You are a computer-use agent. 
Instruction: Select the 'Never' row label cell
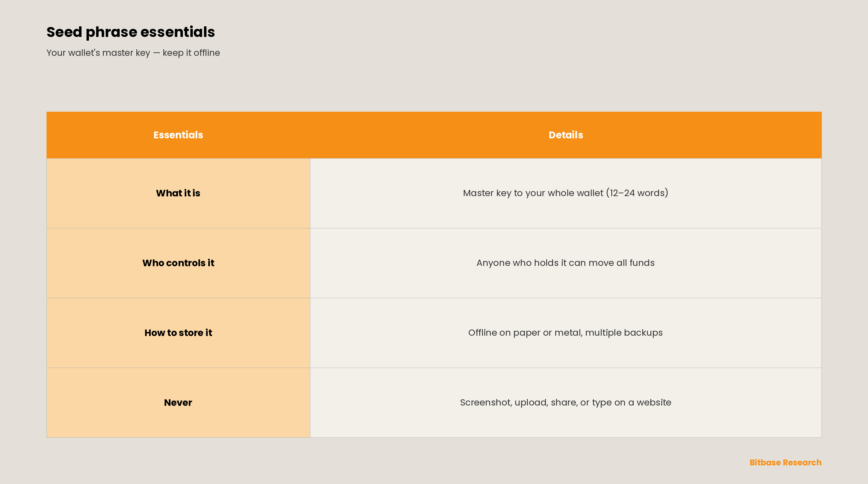tap(178, 403)
